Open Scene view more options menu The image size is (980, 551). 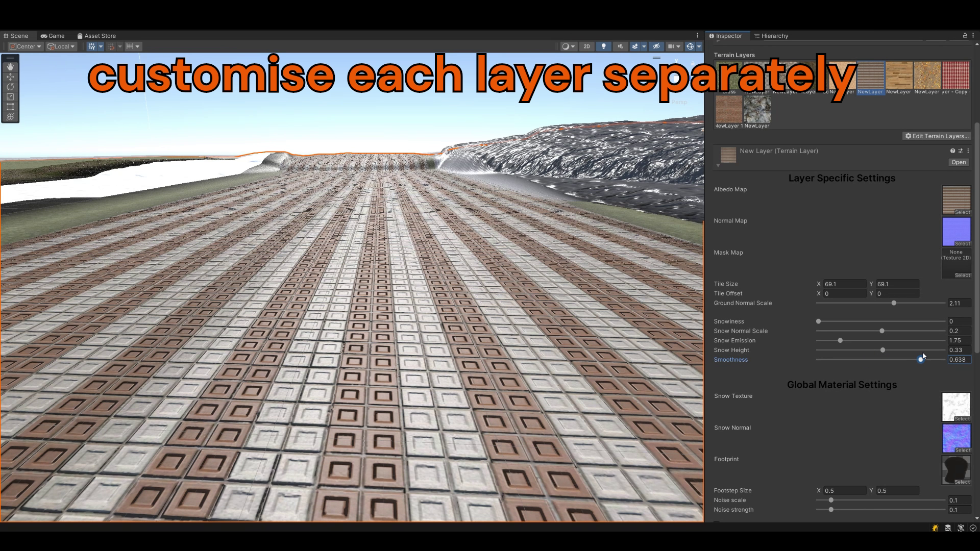[697, 36]
